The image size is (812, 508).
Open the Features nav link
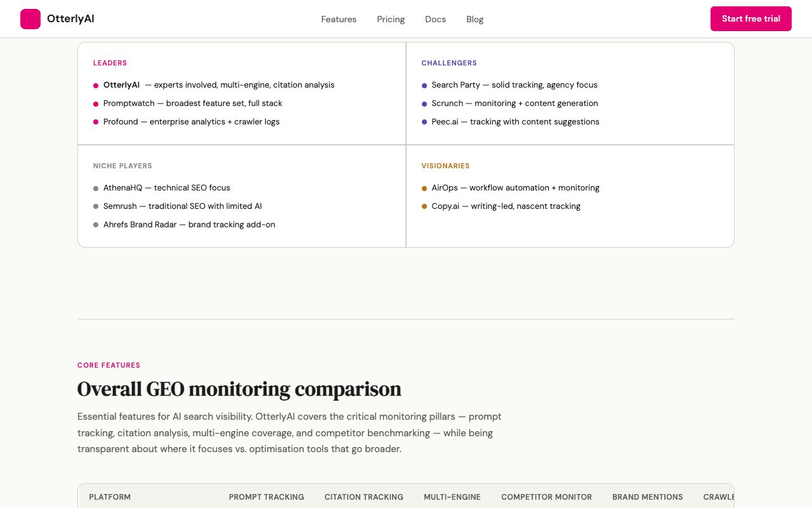pos(339,19)
